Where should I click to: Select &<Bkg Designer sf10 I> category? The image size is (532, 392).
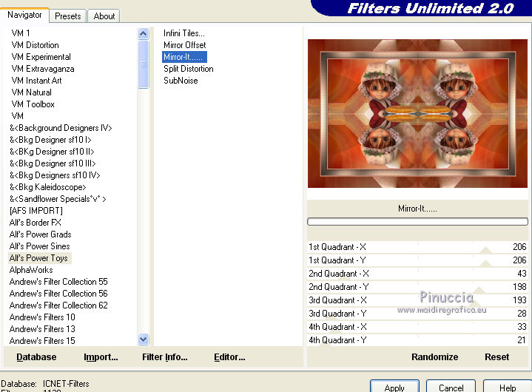pyautogui.click(x=50, y=140)
